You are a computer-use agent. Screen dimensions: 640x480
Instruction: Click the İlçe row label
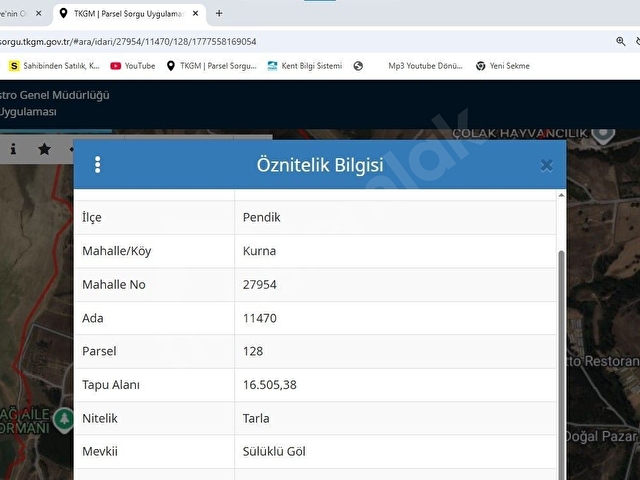[92, 218]
